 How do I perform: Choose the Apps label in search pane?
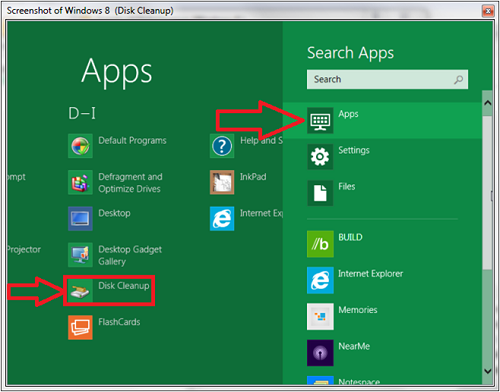point(348,114)
